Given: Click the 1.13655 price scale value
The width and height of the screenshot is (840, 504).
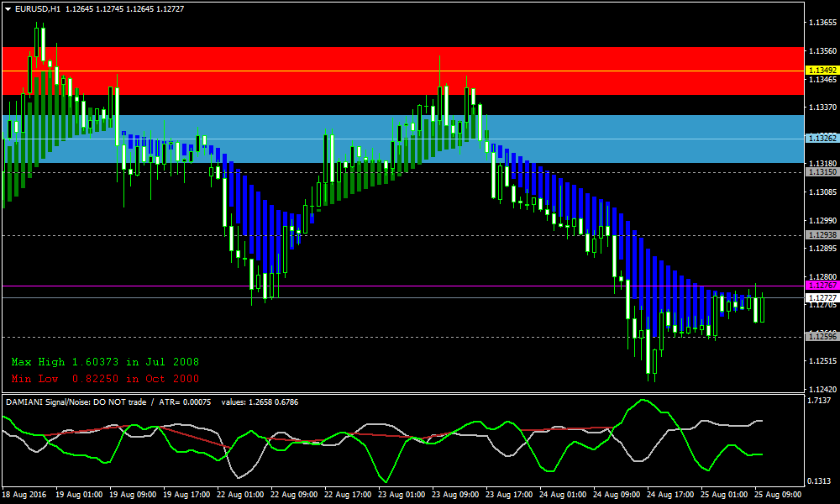Looking at the screenshot, I should tap(822, 23).
